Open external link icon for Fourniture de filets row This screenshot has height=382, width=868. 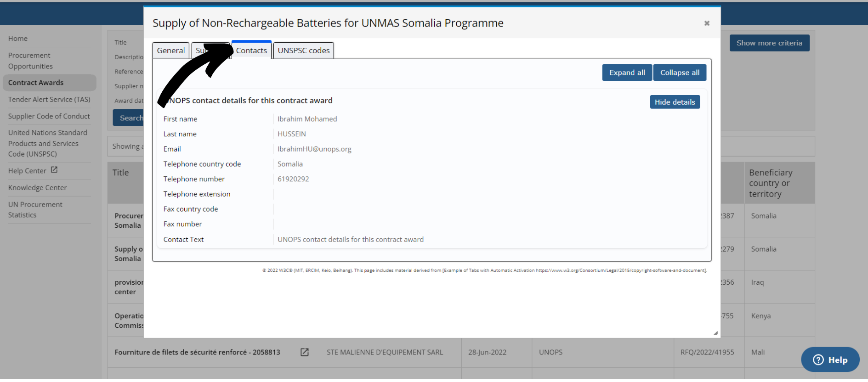pyautogui.click(x=305, y=352)
